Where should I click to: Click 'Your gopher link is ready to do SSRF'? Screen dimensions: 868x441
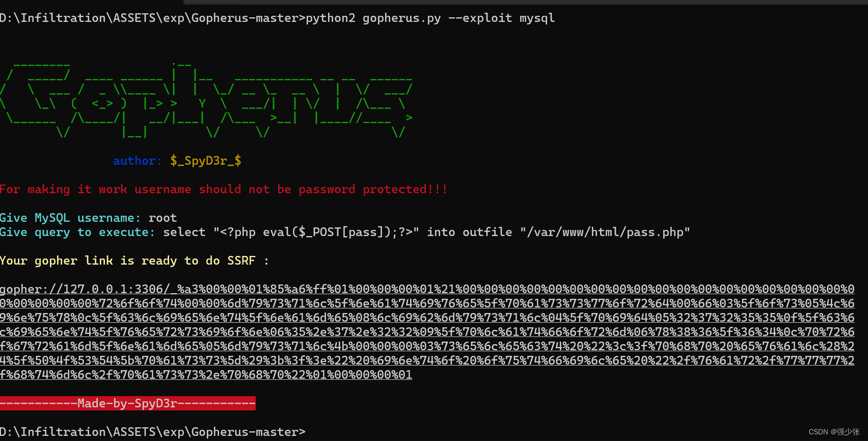pyautogui.click(x=128, y=261)
